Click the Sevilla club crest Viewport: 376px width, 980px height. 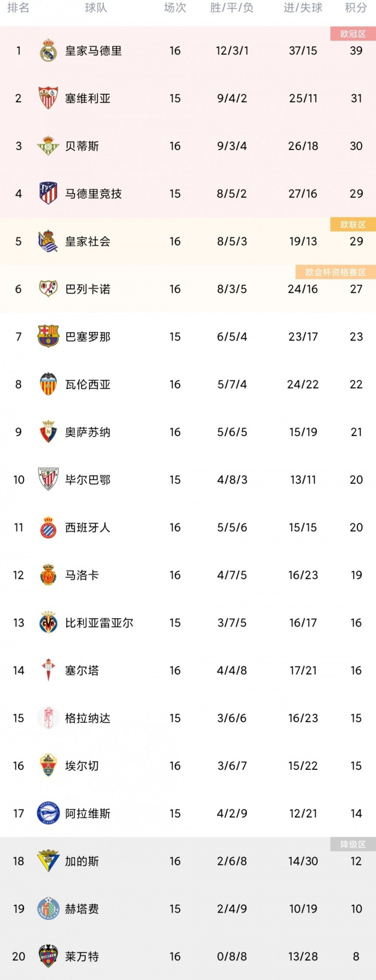[x=48, y=98]
